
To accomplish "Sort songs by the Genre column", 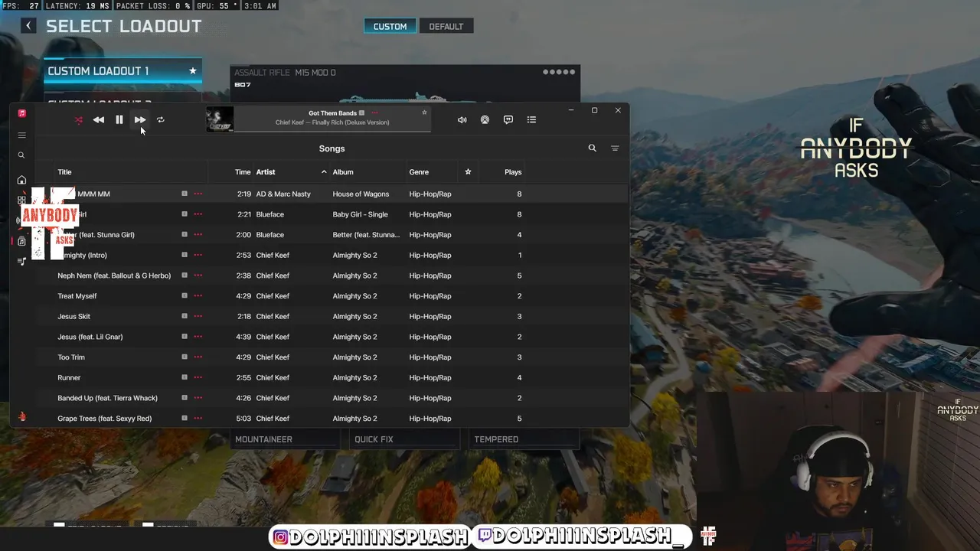I will 419,172.
